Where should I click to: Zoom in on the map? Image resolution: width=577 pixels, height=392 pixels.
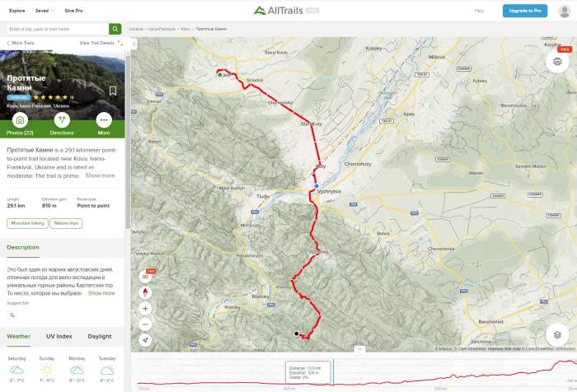click(x=146, y=309)
